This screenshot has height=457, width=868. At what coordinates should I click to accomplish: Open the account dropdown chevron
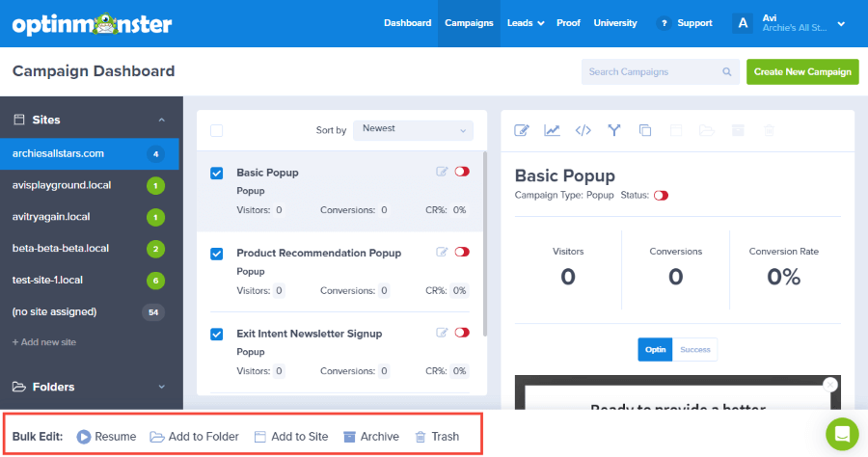[x=841, y=24]
